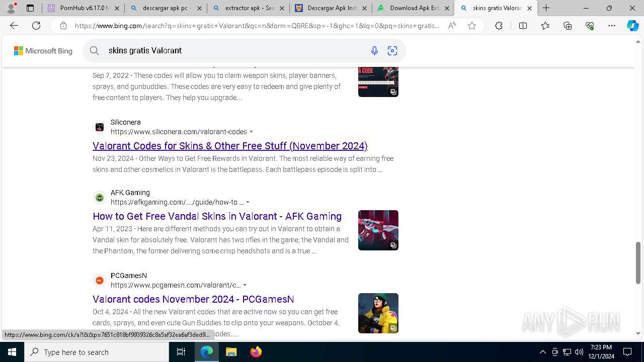Switch to the PornHub v6.17.0 tab
The height and width of the screenshot is (362, 644).
[83, 8]
